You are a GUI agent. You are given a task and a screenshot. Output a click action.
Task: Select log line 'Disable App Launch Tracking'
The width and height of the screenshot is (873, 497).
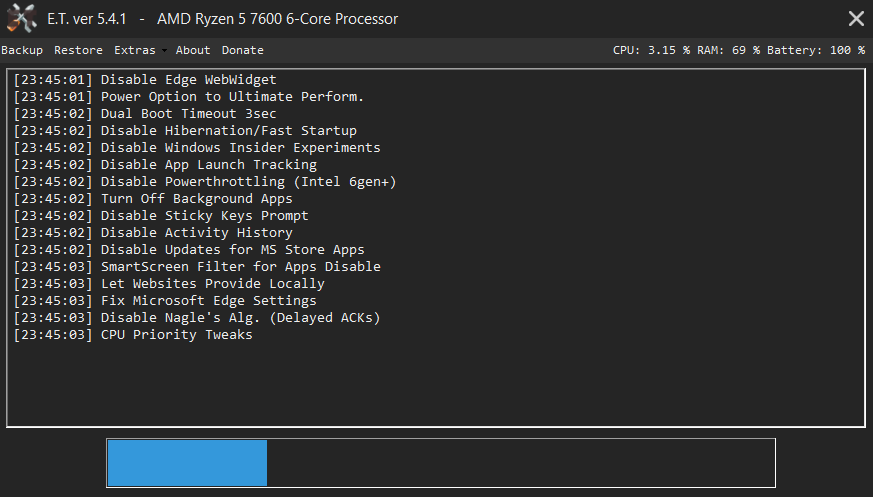coord(165,165)
